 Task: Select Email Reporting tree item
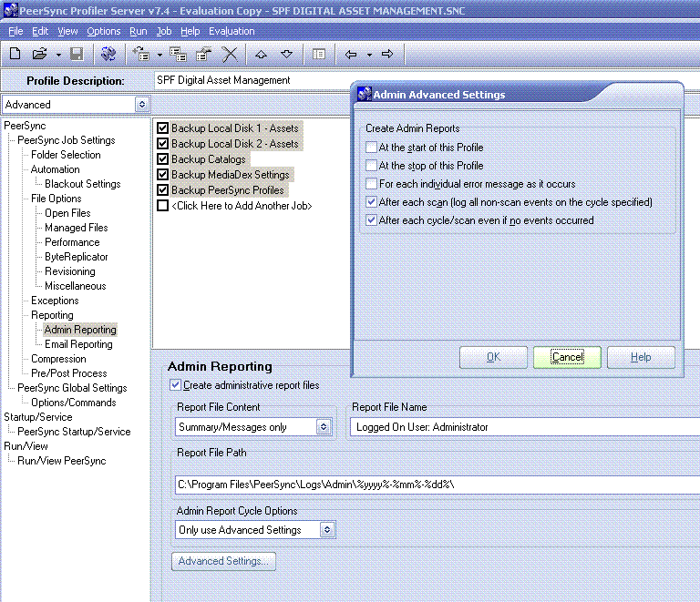click(78, 344)
